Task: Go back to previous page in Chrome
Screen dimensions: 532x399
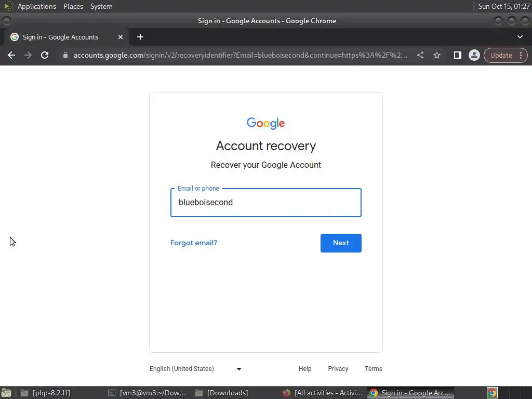Action: [11, 55]
